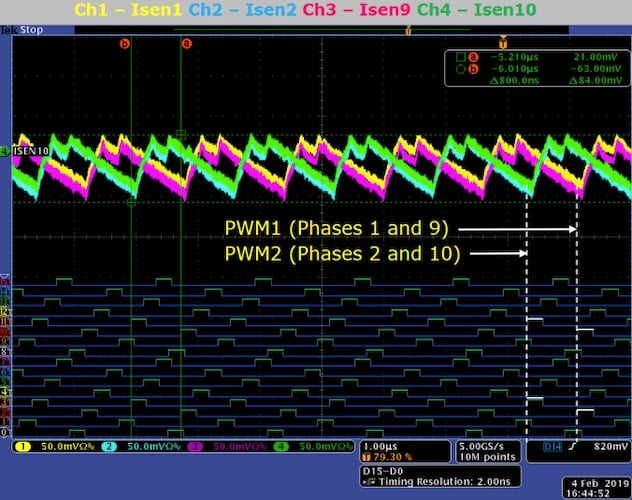The height and width of the screenshot is (500, 632).
Task: Click the square cursor a symbol in readout
Action: point(461,57)
